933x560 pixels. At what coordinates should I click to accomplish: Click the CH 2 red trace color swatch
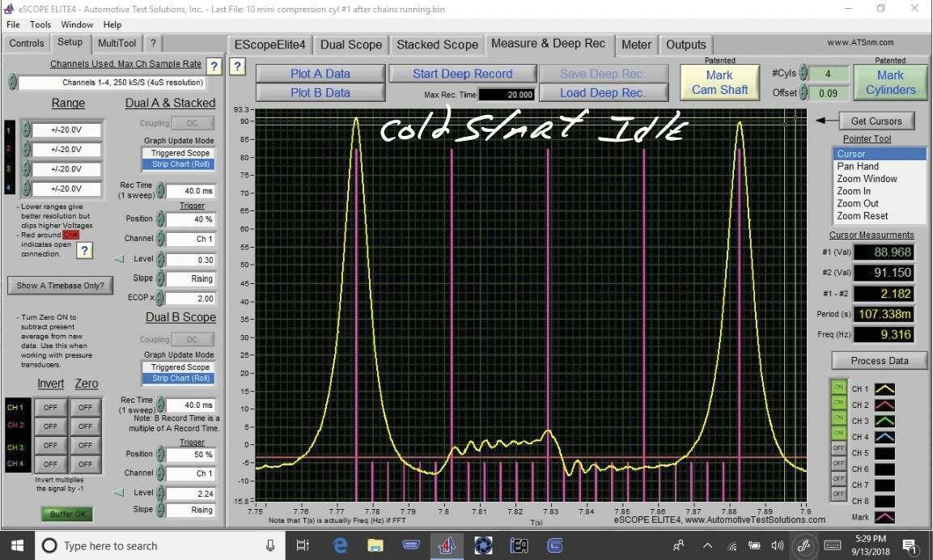tap(884, 405)
